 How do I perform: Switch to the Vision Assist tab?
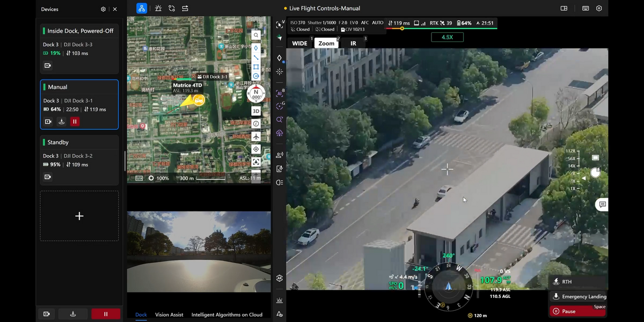169,314
